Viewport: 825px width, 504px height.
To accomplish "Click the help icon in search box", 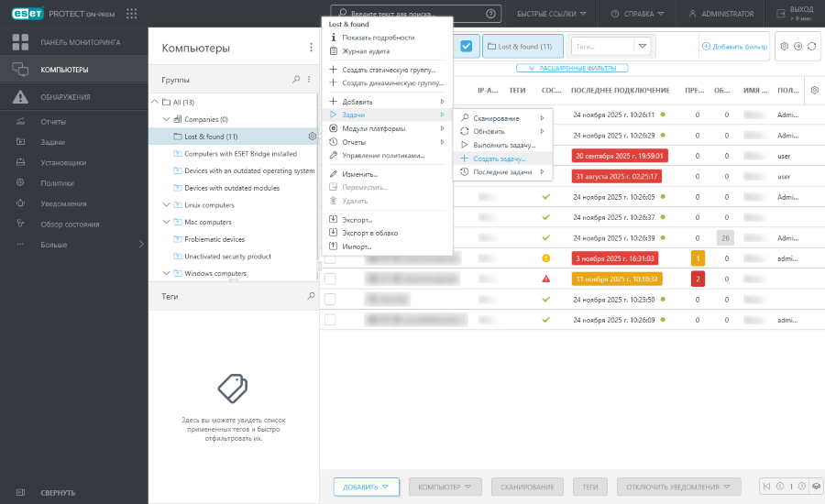I will [492, 14].
